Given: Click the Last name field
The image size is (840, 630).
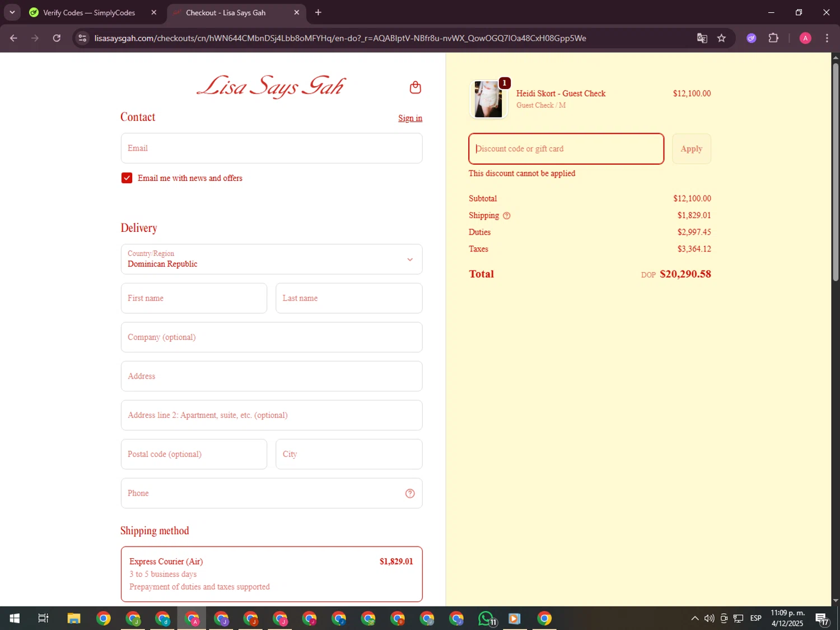Looking at the screenshot, I should click(349, 298).
